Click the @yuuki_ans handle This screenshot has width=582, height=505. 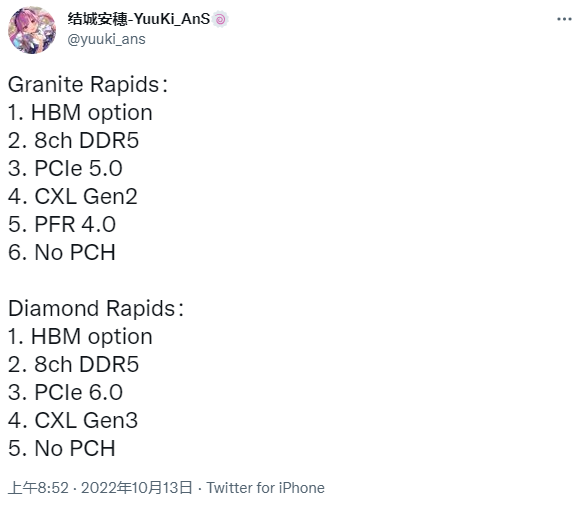tap(107, 39)
